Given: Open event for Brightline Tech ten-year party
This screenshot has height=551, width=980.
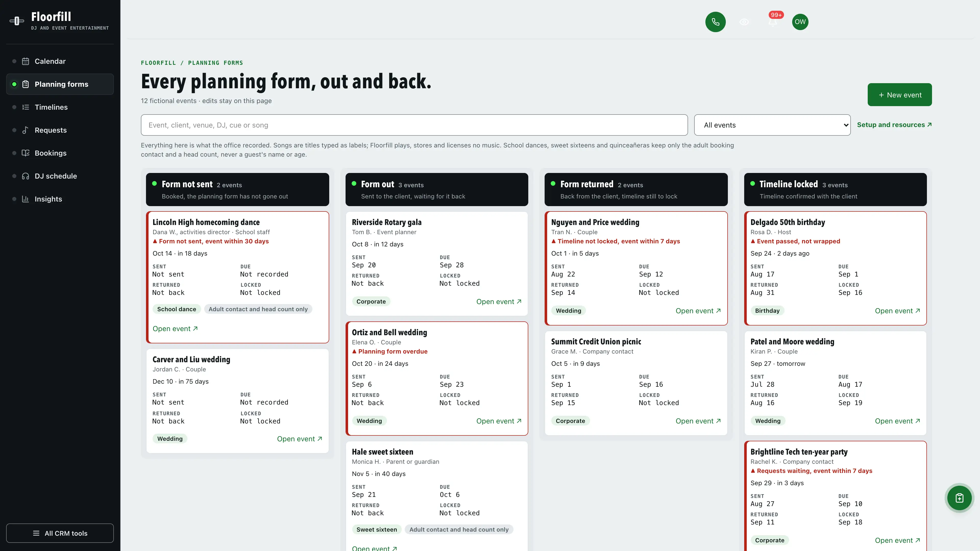Looking at the screenshot, I should (x=898, y=540).
